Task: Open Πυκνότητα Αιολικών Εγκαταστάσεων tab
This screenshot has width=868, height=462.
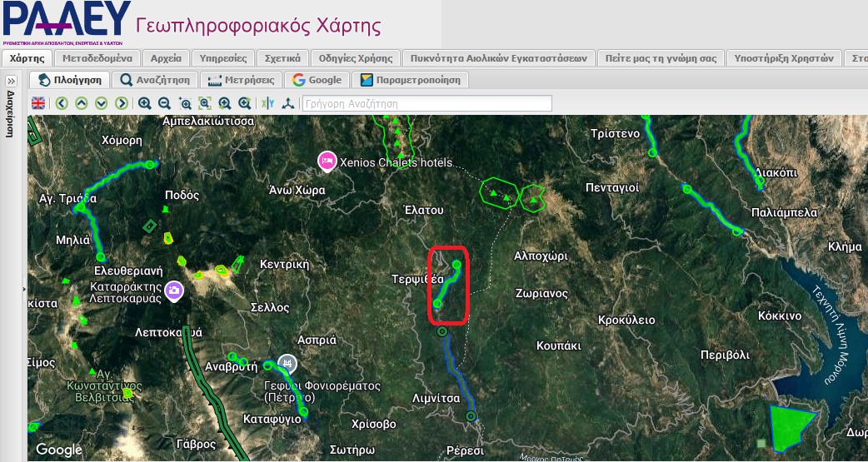Action: pos(499,58)
